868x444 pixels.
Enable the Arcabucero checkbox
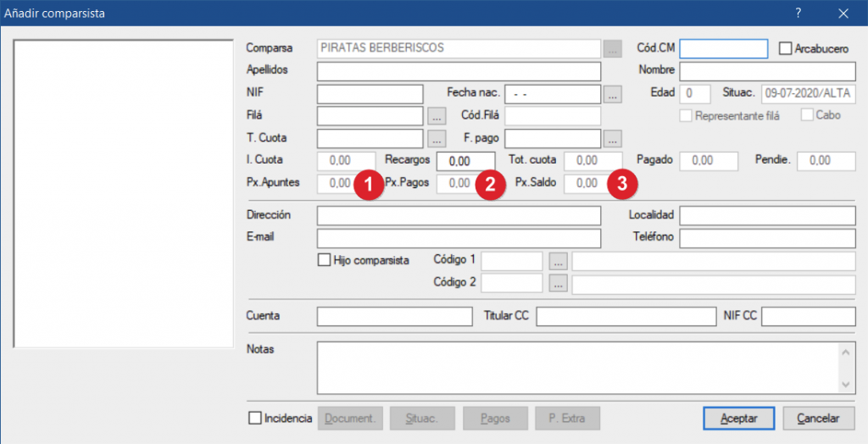(x=785, y=49)
